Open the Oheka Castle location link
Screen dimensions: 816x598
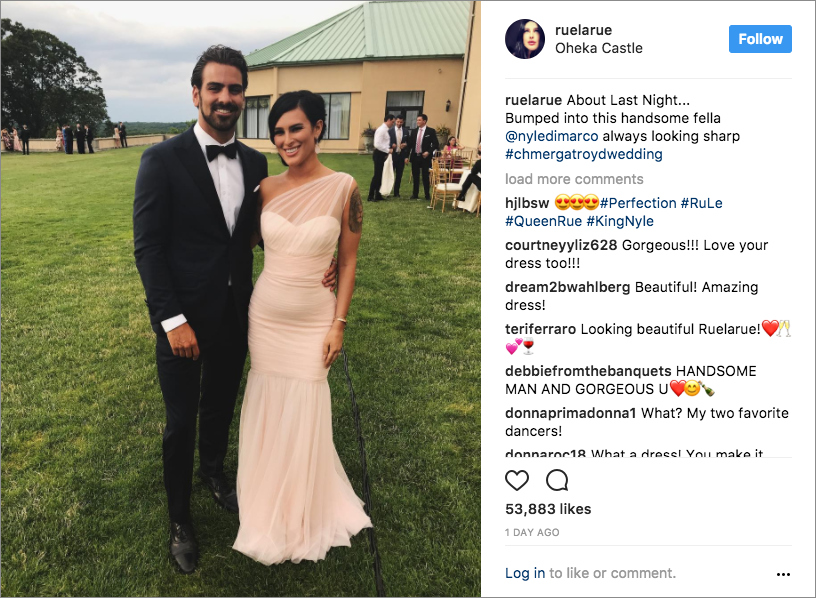(x=598, y=48)
